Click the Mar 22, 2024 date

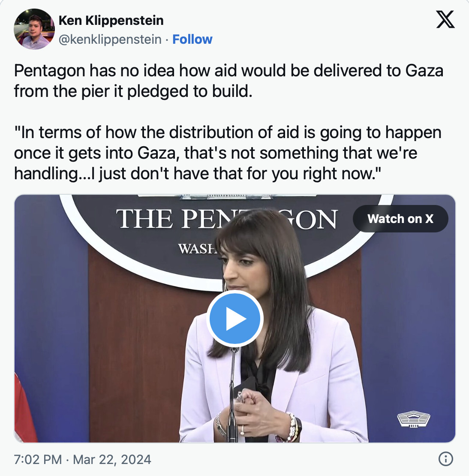pyautogui.click(x=112, y=460)
